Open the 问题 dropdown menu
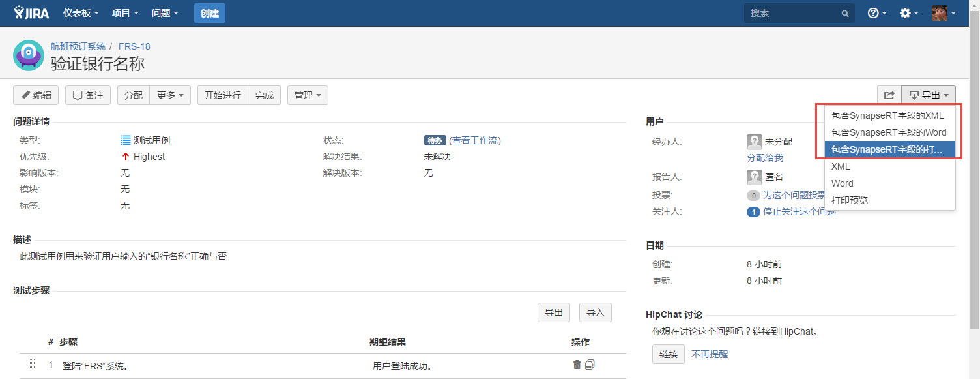The image size is (980, 379). (165, 13)
